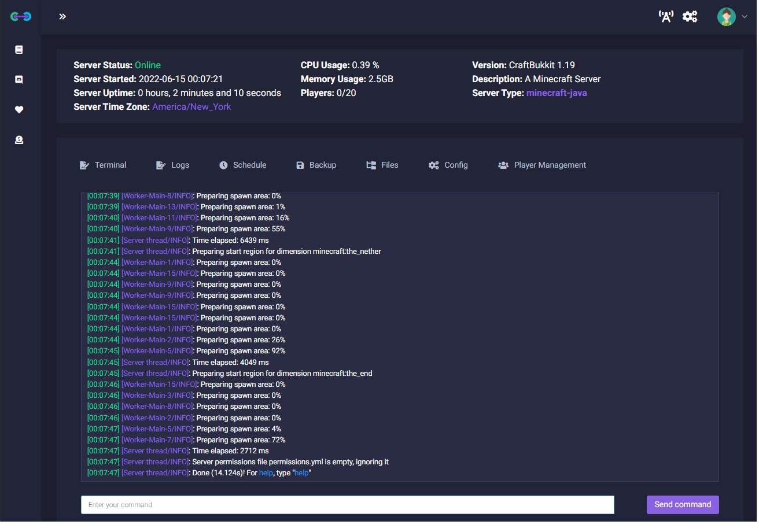Screen dimensions: 759x532
Task: Open the dropdown arrow beside the avatar
Action: coord(745,17)
